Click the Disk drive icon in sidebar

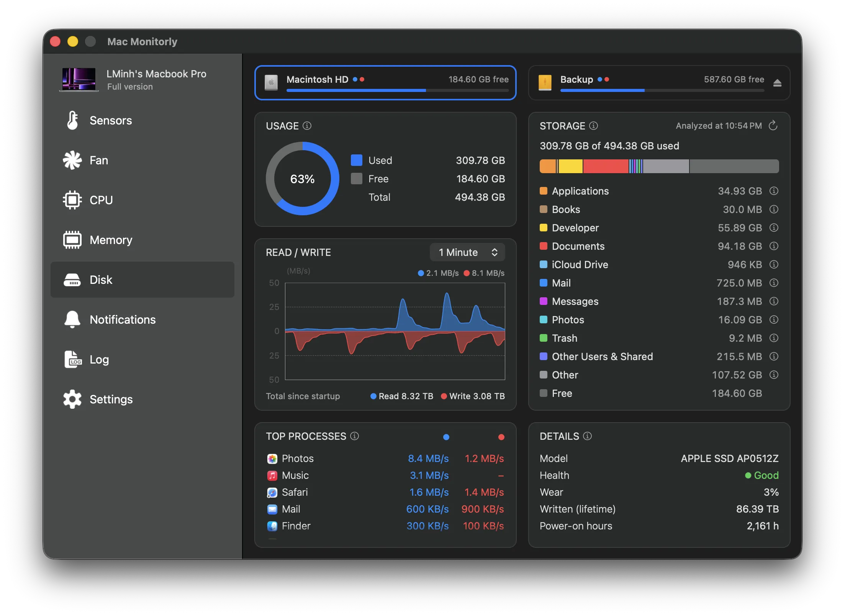(72, 280)
